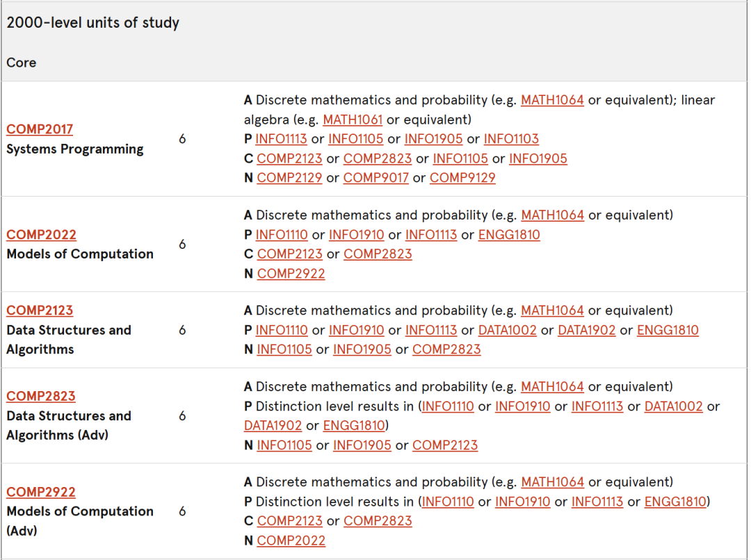The image size is (751, 560).
Task: Open the COMP9129 prohibition link
Action: click(462, 178)
